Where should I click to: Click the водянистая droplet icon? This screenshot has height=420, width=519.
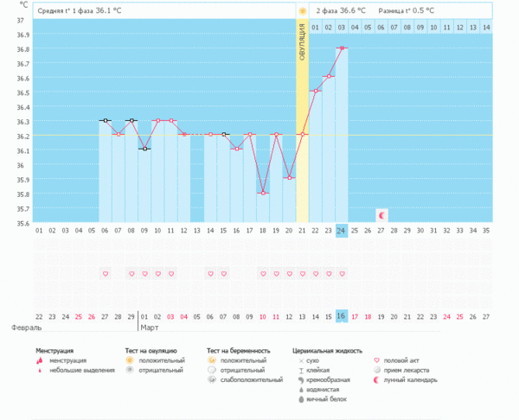click(x=301, y=390)
